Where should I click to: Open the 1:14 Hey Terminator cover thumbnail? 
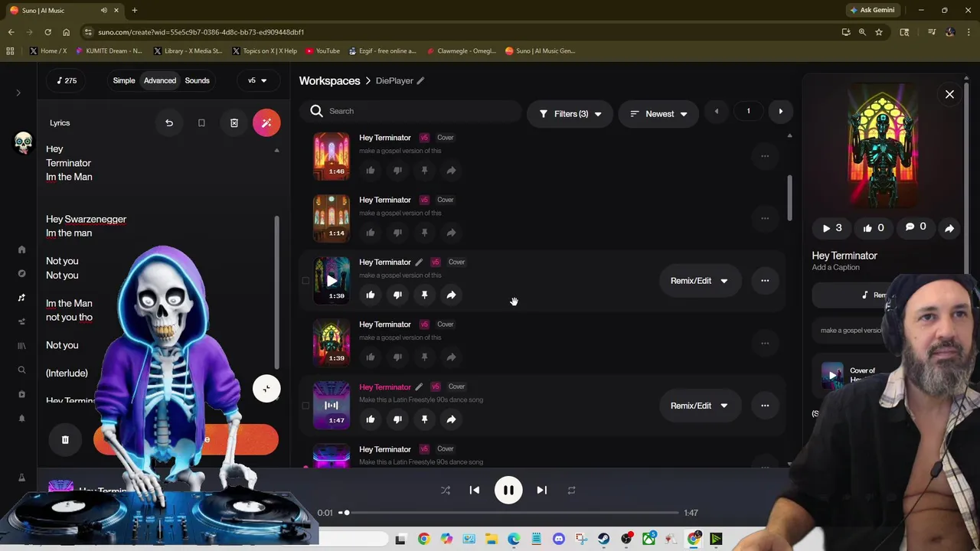click(x=332, y=217)
